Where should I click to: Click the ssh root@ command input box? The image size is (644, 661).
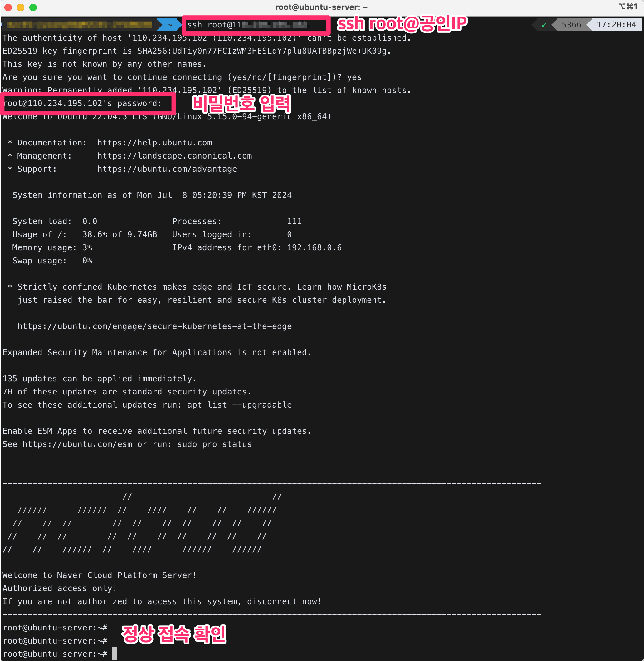point(256,25)
